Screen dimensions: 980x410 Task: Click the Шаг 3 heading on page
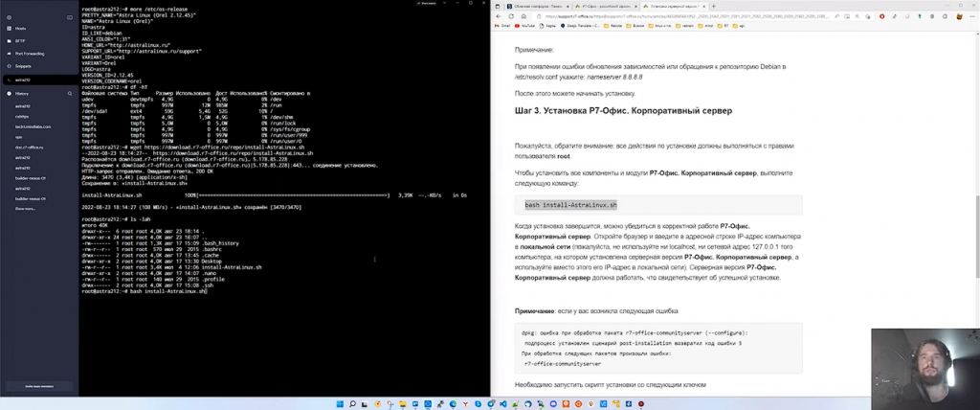(623, 111)
